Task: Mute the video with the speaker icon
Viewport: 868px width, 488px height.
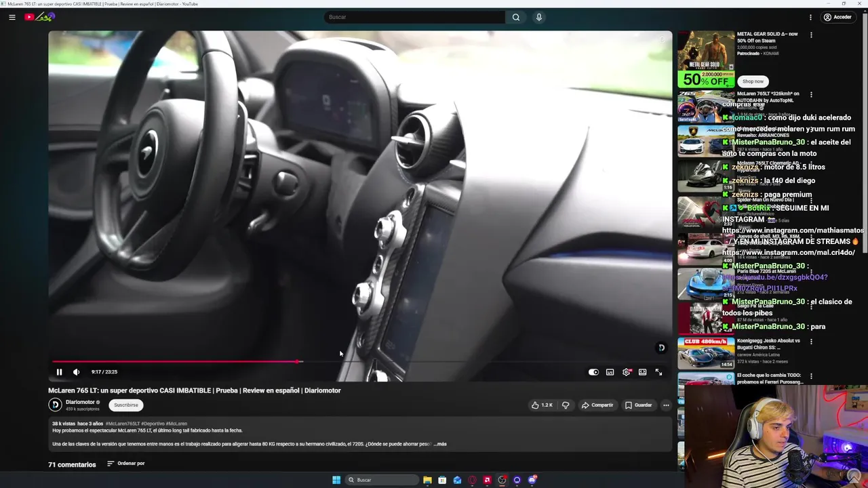Action: coord(76,372)
